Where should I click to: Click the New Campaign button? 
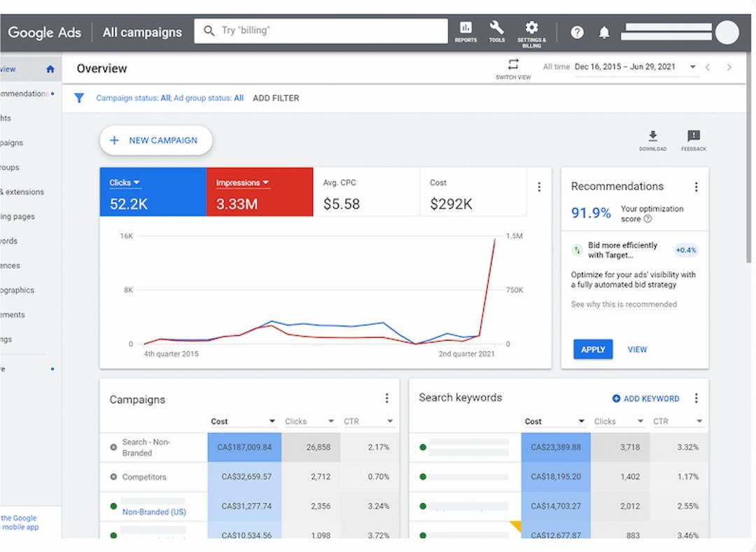coord(155,140)
